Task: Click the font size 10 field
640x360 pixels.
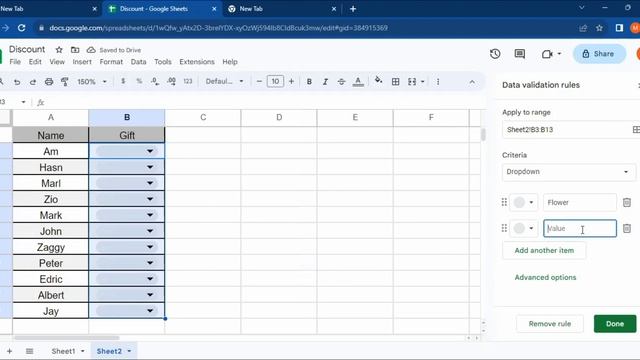Action: tap(275, 82)
